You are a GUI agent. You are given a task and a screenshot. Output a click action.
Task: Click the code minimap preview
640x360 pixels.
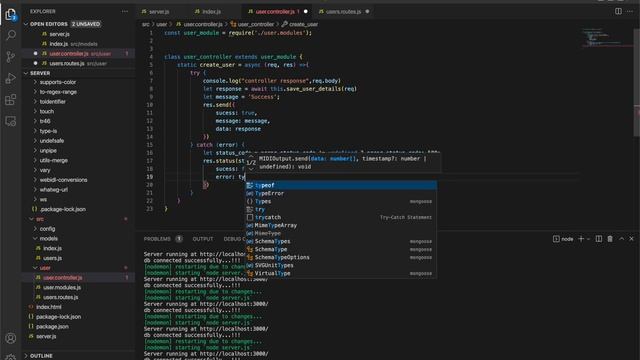tap(607, 38)
